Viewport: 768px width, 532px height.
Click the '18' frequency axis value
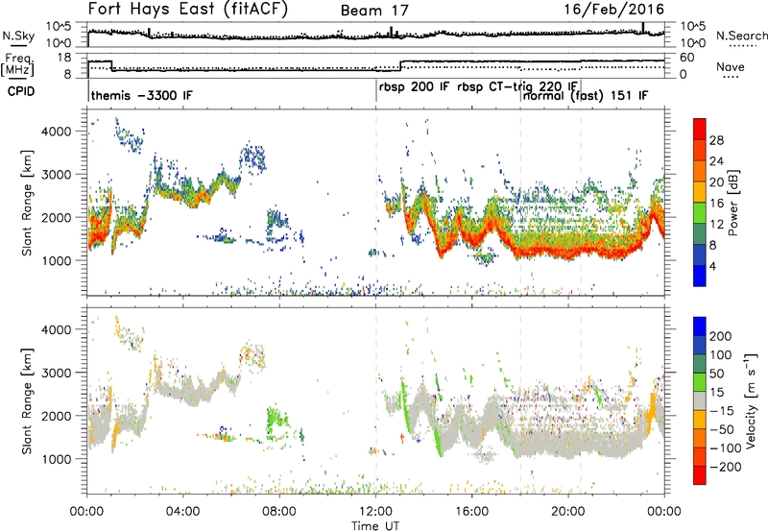tap(63, 58)
